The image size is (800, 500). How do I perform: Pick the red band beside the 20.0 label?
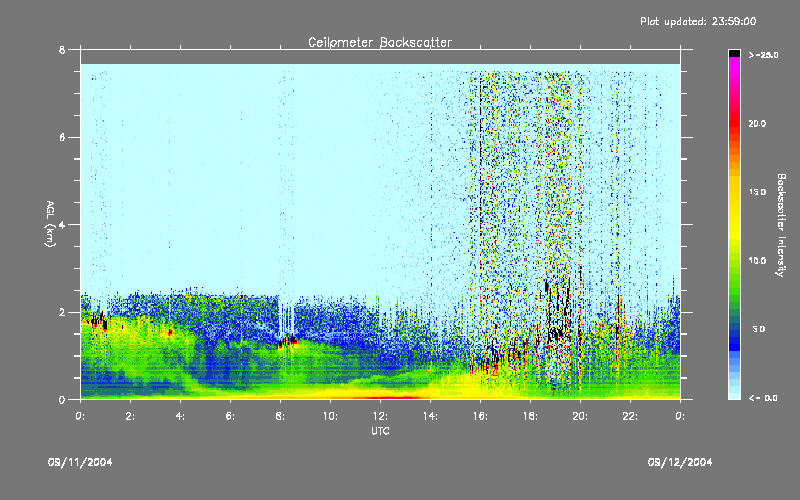pyautogui.click(x=734, y=123)
